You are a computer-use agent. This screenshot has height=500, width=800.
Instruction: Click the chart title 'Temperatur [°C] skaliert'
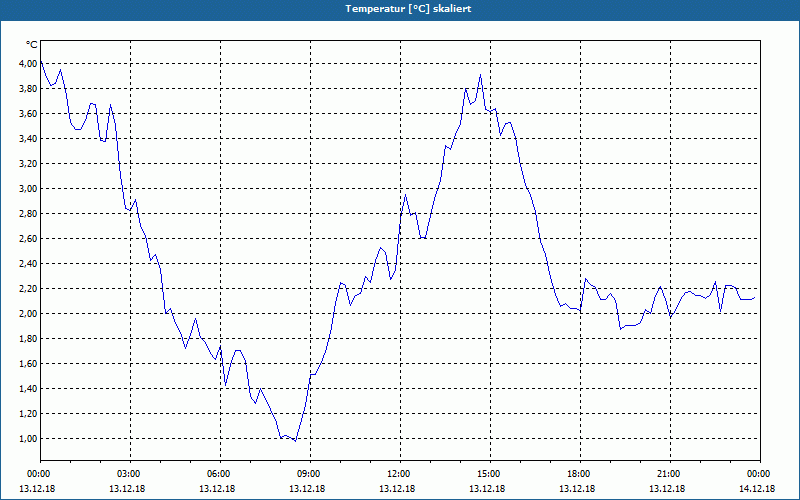pyautogui.click(x=408, y=9)
